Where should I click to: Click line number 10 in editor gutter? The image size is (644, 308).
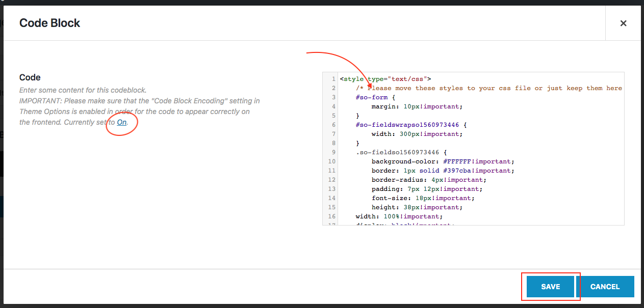pyautogui.click(x=332, y=161)
